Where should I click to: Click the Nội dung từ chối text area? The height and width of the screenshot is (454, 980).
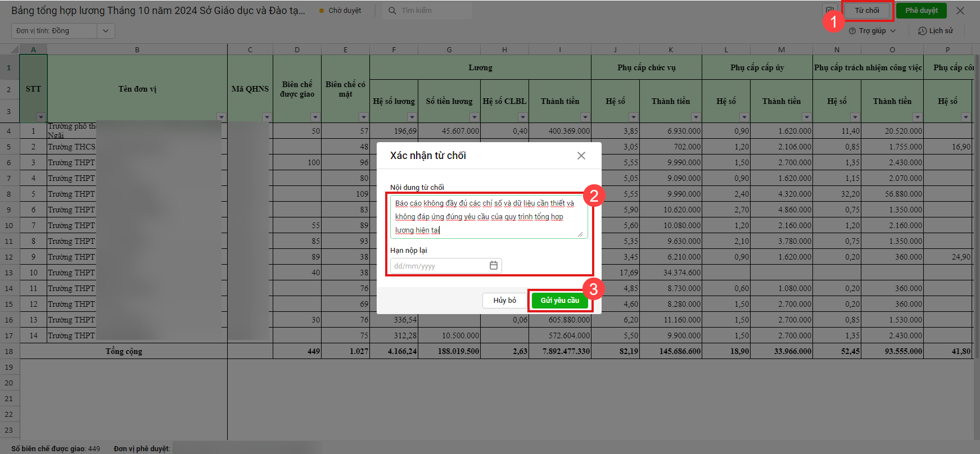click(488, 217)
